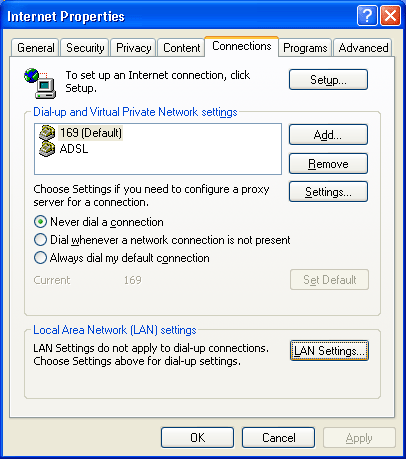
Task: Click the Add... connection button
Action: click(x=328, y=135)
